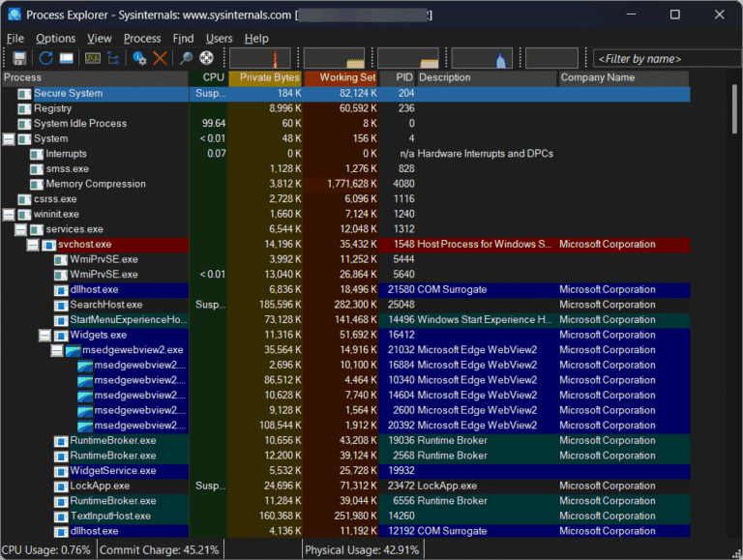Click the svchost.exe process icon
The image size is (743, 560).
click(48, 245)
